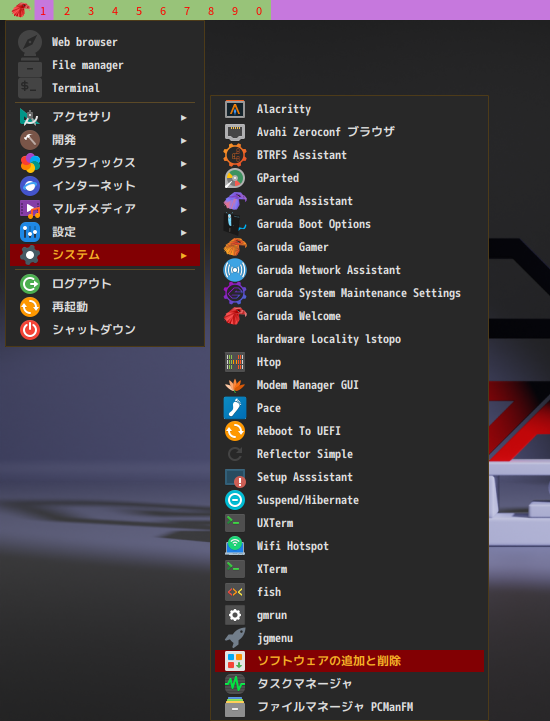Click the 再起動 orange restart icon

coord(30,307)
